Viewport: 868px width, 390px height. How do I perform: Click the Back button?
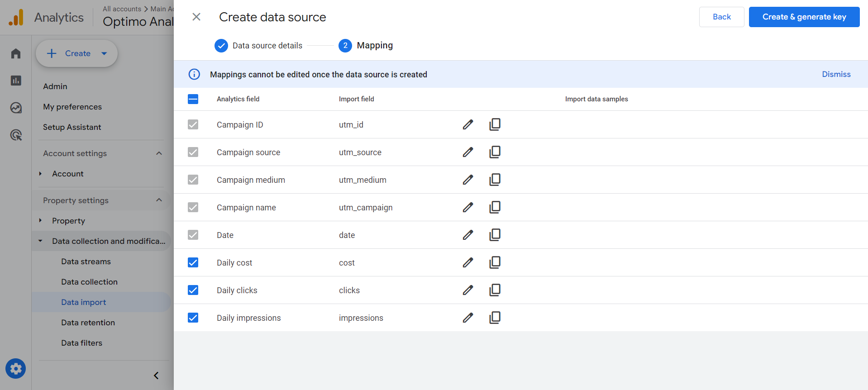[722, 17]
